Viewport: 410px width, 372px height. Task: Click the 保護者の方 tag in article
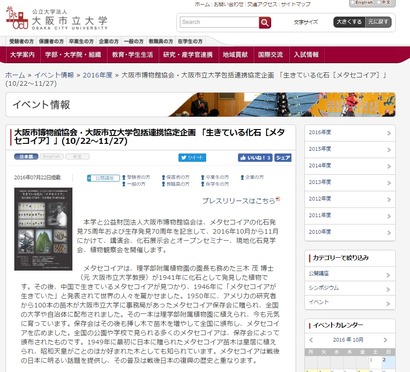coord(176,177)
